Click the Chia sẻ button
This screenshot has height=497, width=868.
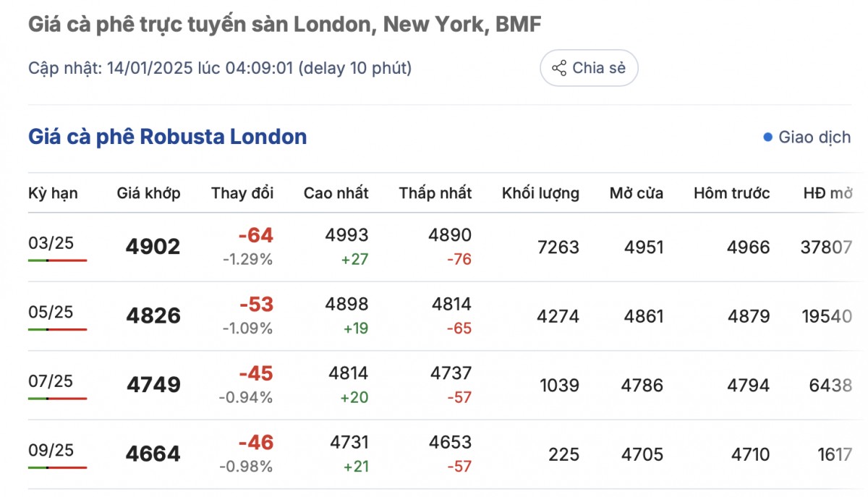(589, 67)
